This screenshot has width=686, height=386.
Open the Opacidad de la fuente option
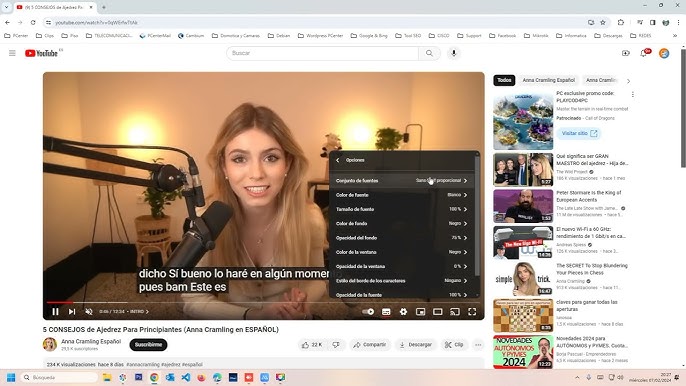(x=402, y=295)
